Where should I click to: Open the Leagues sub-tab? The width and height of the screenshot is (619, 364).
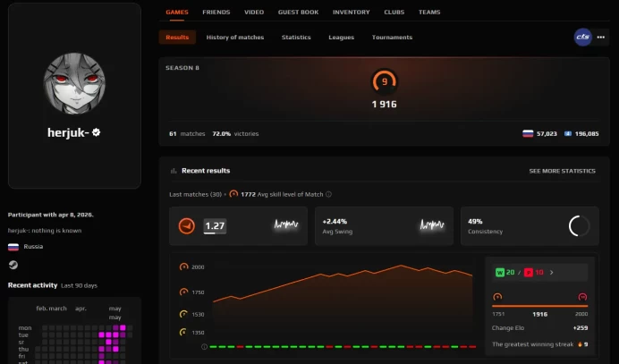(x=341, y=37)
